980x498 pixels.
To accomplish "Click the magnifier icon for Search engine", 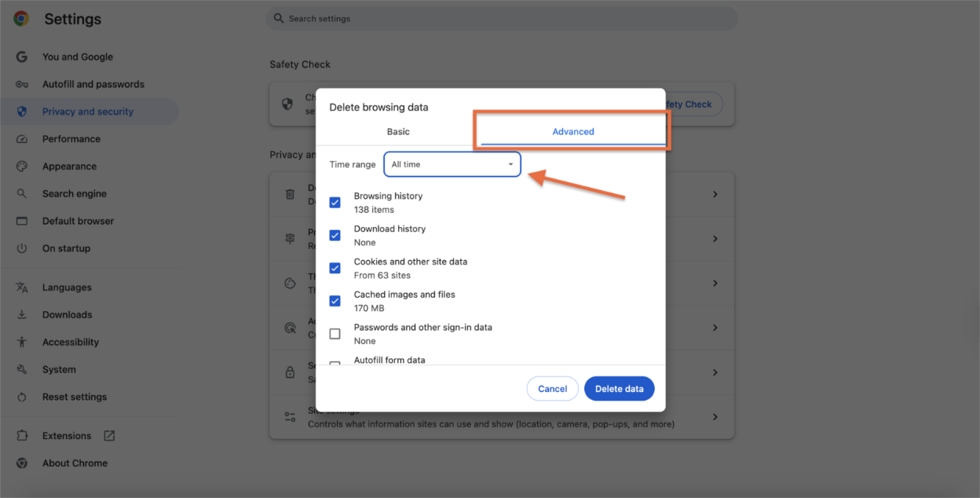I will click(22, 193).
